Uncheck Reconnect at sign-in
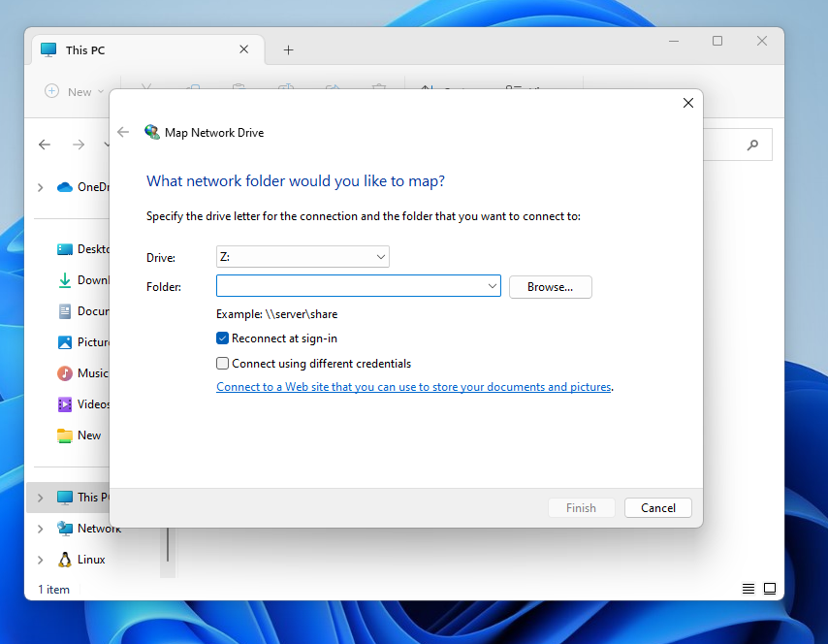Screen dimensions: 828x644 (223, 338)
